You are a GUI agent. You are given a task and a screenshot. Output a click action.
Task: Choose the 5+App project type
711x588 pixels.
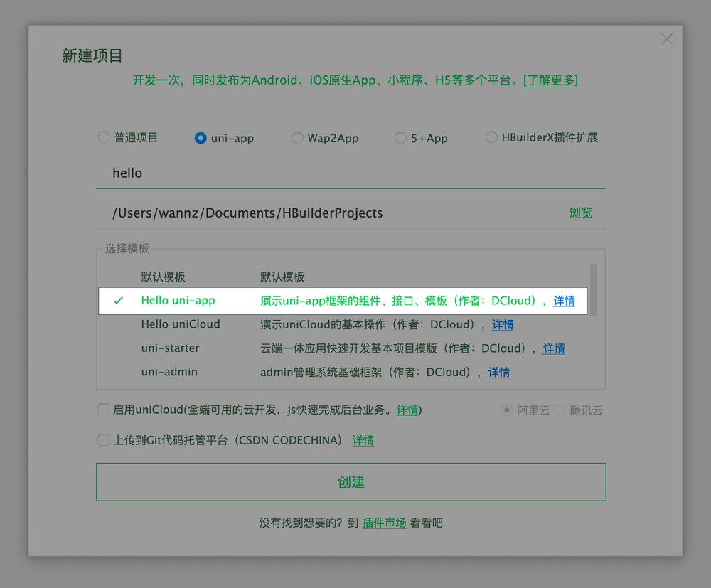point(400,138)
